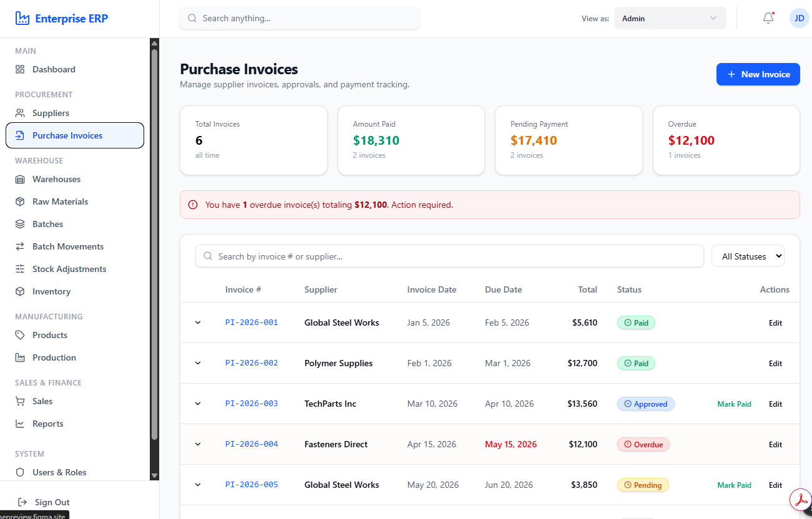Open the View as Admin dropdown

click(x=670, y=18)
